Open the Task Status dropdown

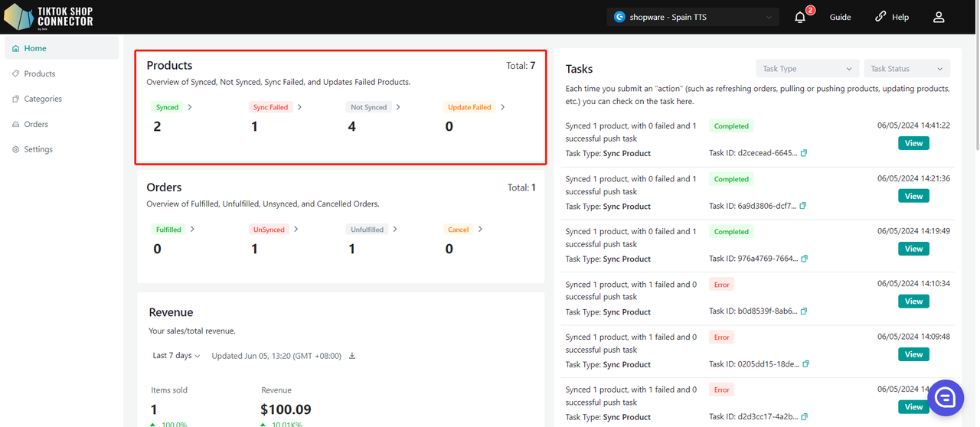coord(906,69)
